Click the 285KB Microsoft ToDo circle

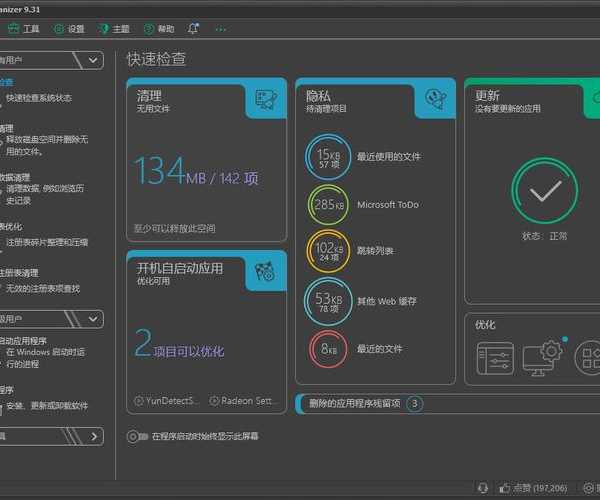pos(328,205)
